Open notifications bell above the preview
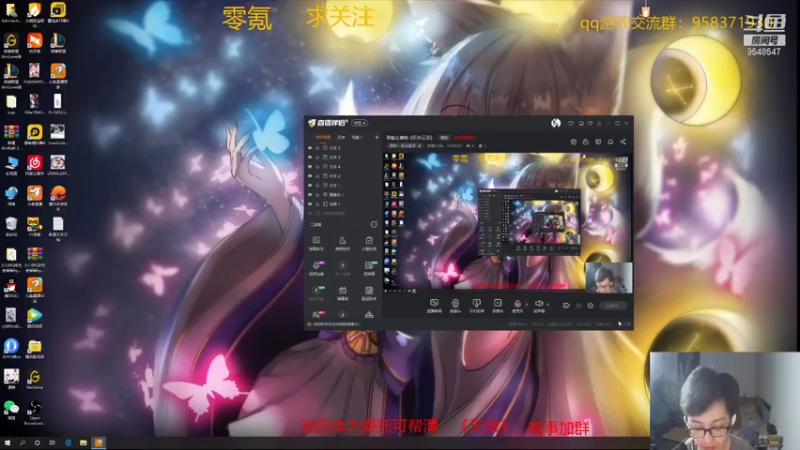Image resolution: width=800 pixels, height=450 pixels. 610,142
